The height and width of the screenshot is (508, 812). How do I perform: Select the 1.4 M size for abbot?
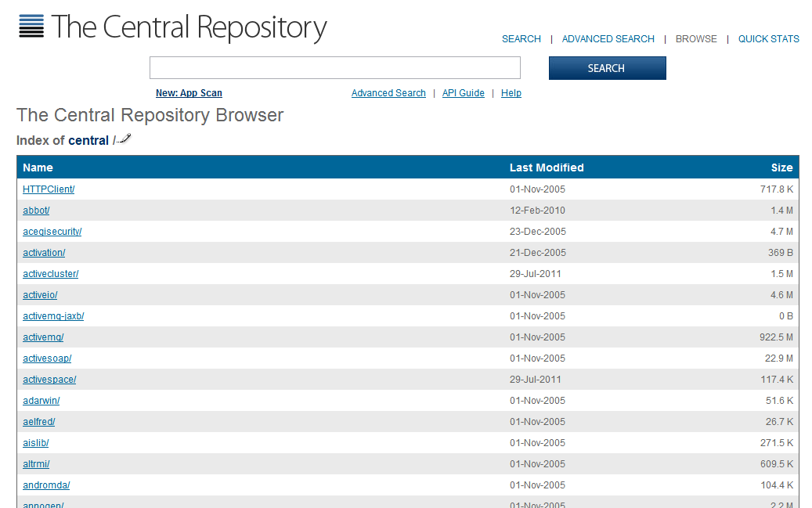coord(782,211)
